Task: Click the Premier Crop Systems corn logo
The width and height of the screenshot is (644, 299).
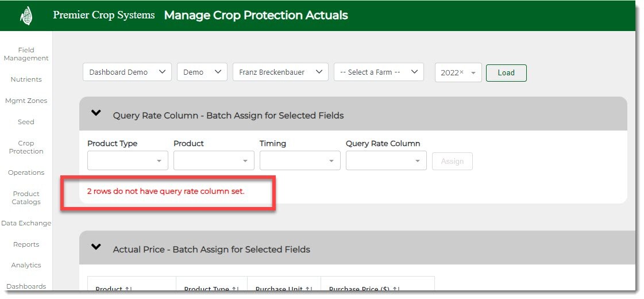Action: click(x=26, y=16)
